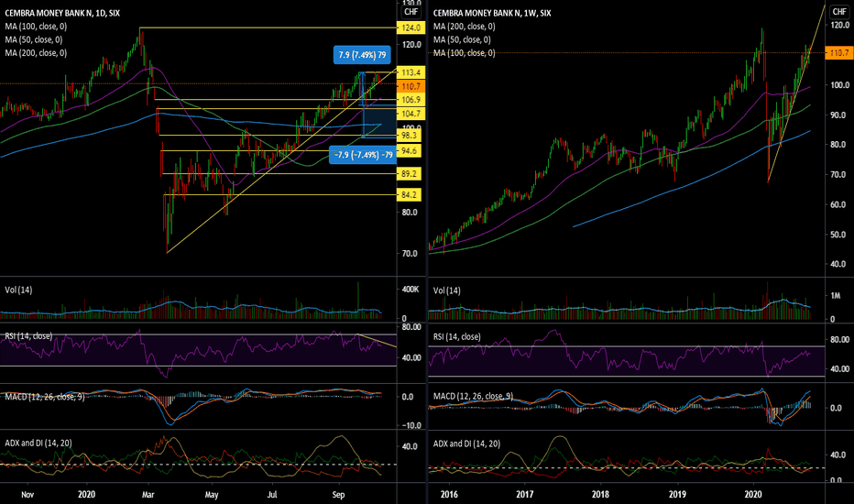This screenshot has width=854, height=504.
Task: Click 2020 on weekly time axis
Action: pyautogui.click(x=753, y=495)
